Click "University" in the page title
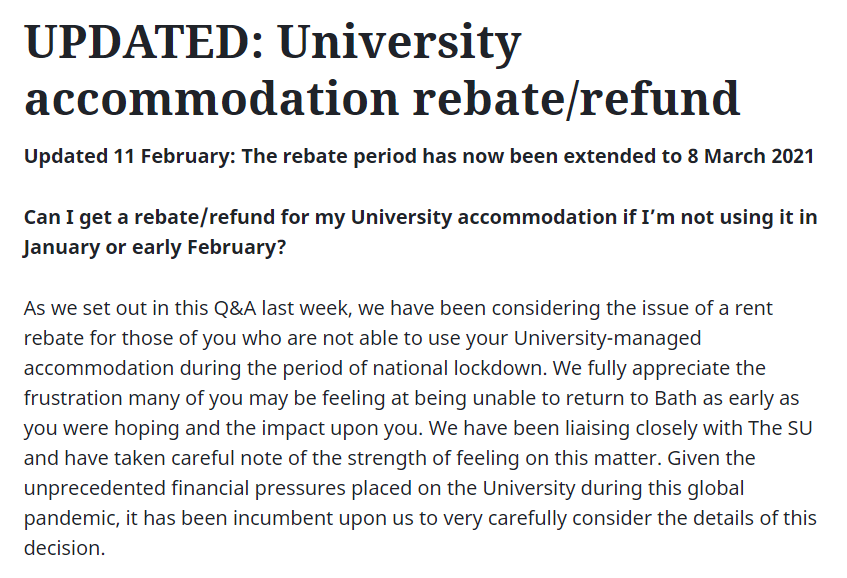The height and width of the screenshot is (578, 847). pos(399,44)
